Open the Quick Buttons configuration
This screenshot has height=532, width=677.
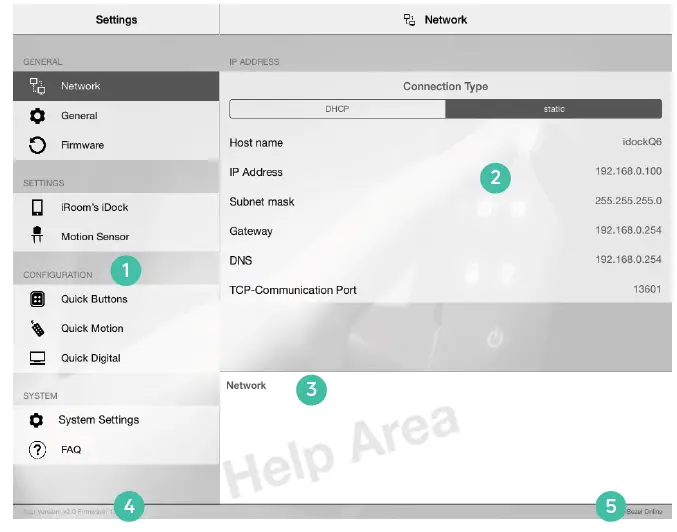click(116, 299)
